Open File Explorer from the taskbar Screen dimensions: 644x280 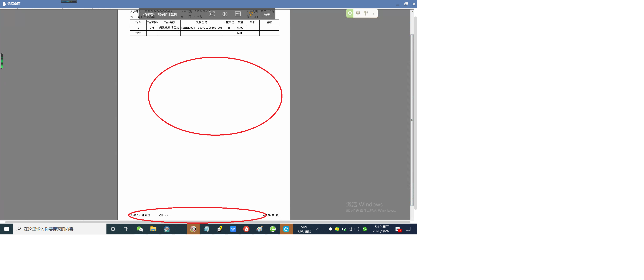pos(153,229)
